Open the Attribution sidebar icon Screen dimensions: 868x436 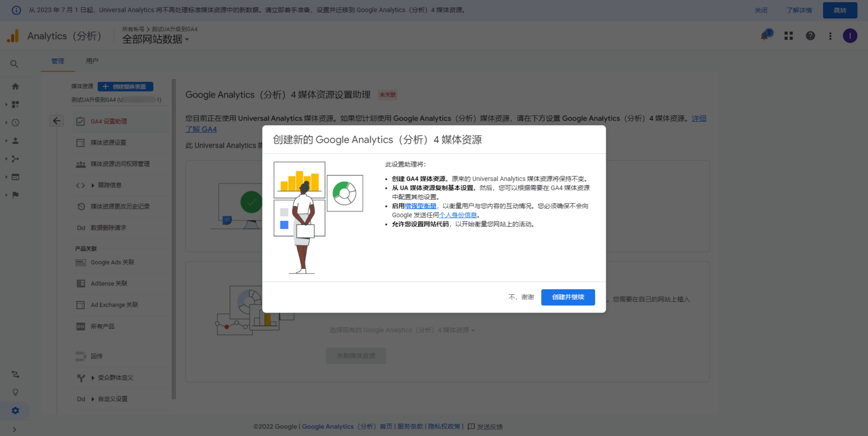click(x=15, y=374)
